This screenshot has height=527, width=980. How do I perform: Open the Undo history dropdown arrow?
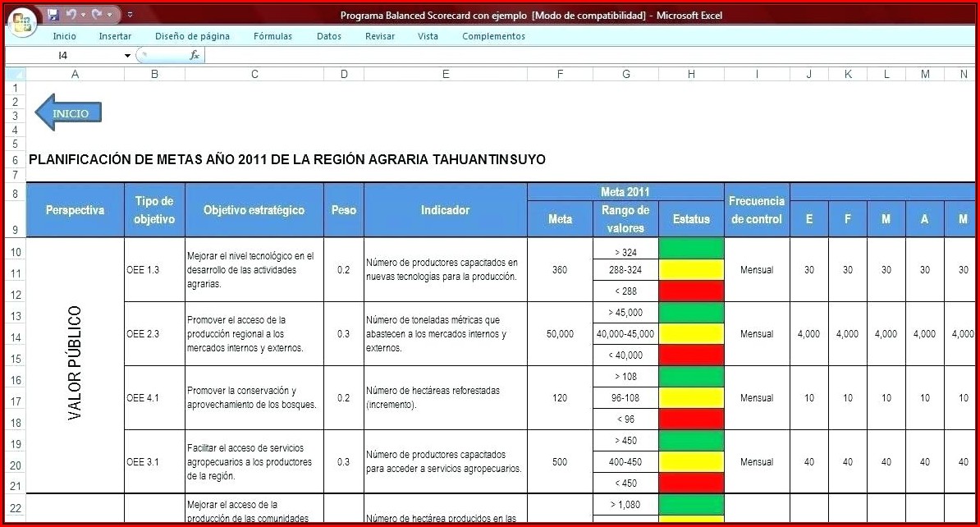(83, 15)
